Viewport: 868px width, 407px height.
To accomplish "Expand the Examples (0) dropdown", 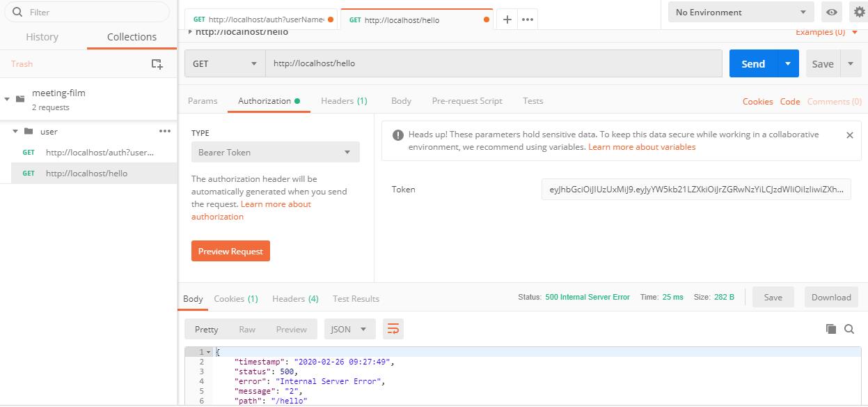I will pos(828,32).
